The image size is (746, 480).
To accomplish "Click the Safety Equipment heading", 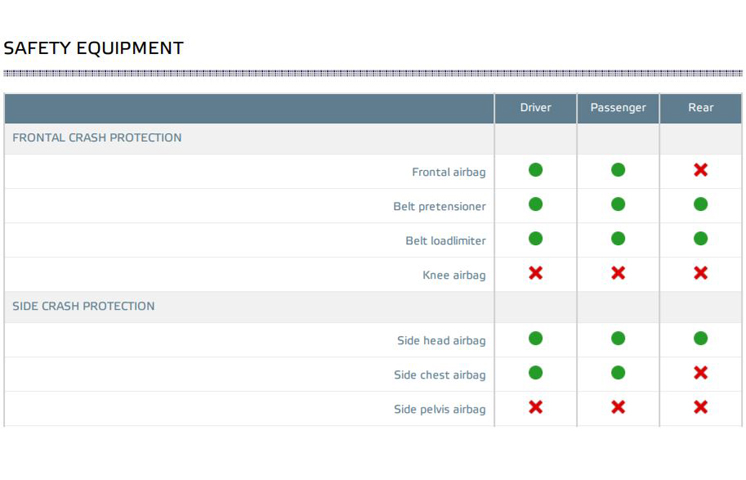I will click(93, 48).
